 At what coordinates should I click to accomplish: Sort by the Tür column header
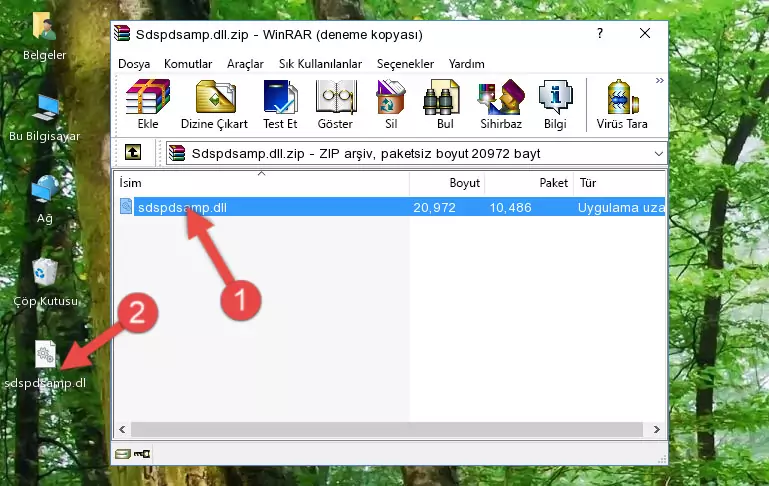coord(619,183)
